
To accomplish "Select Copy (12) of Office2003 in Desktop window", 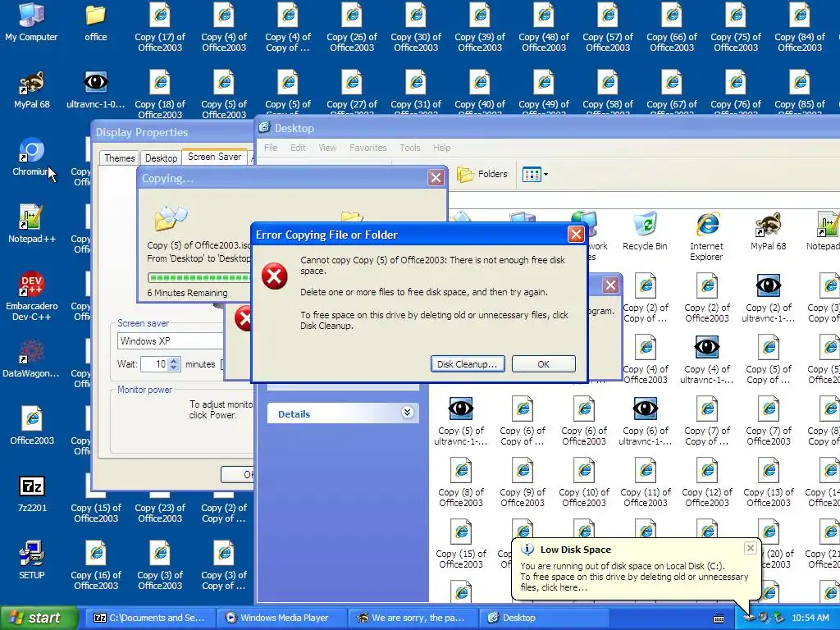I will [706, 482].
